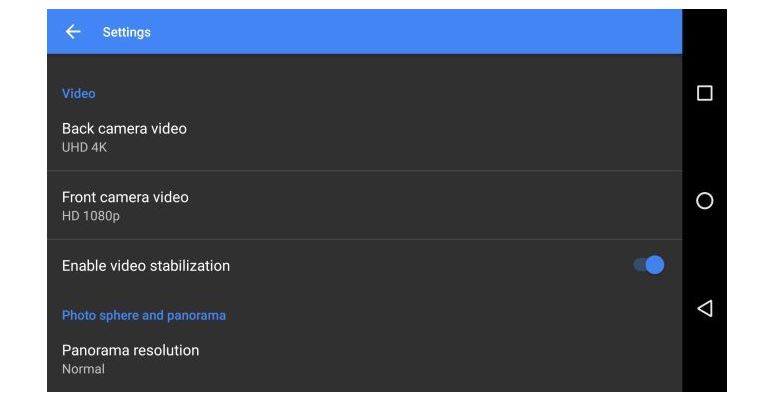Click empty area of blue header bar
Image resolution: width=781 pixels, height=415 pixels.
point(420,32)
